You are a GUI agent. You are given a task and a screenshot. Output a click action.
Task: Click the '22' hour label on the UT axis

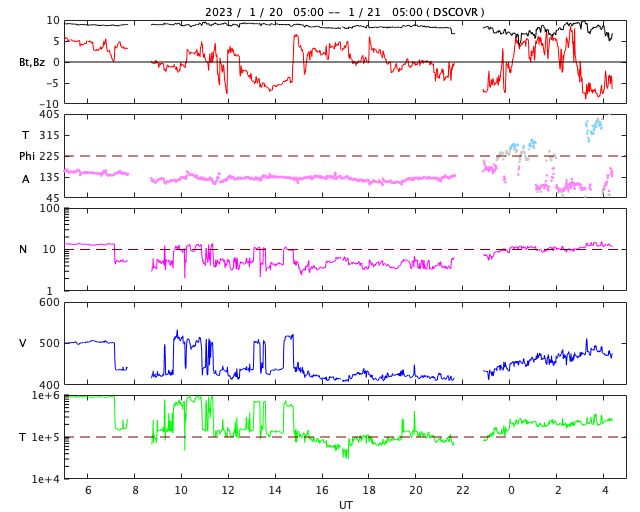pyautogui.click(x=462, y=490)
